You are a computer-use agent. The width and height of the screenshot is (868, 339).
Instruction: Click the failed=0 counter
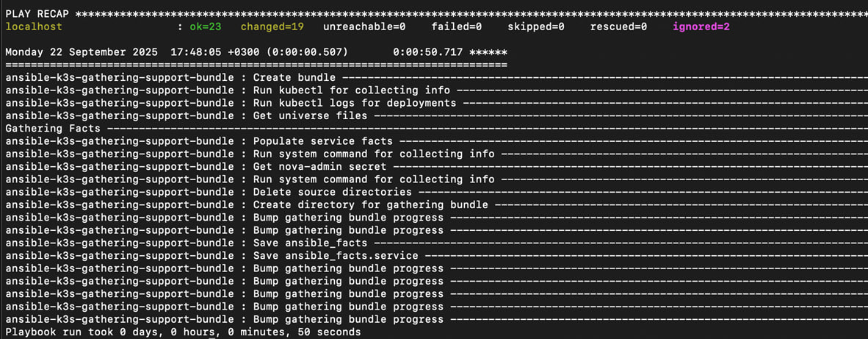453,26
